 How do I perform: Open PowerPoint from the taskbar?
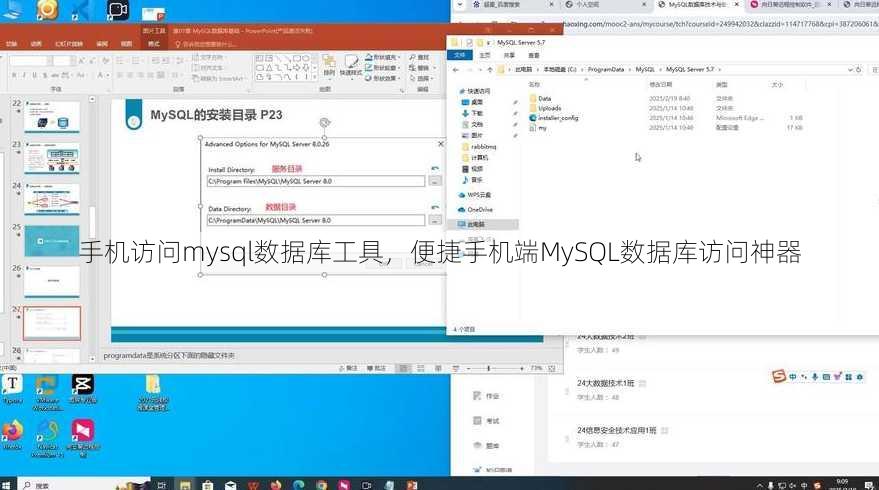[412, 485]
